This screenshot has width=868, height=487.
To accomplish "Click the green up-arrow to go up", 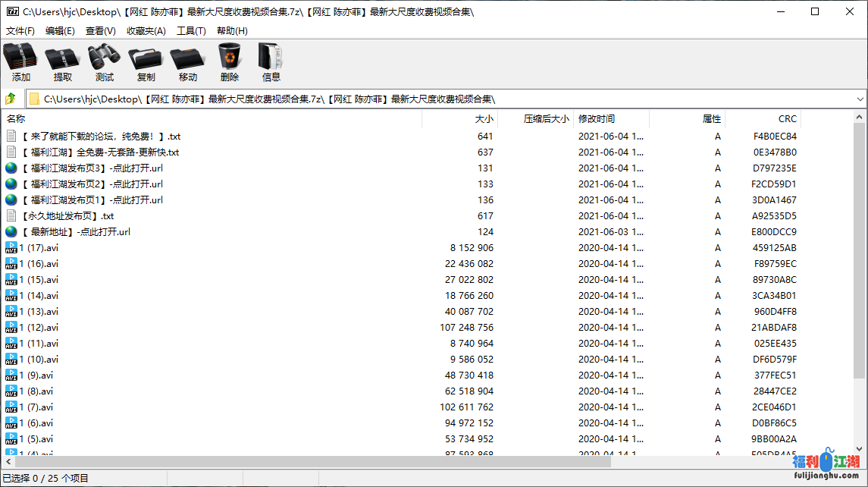I will click(x=11, y=99).
